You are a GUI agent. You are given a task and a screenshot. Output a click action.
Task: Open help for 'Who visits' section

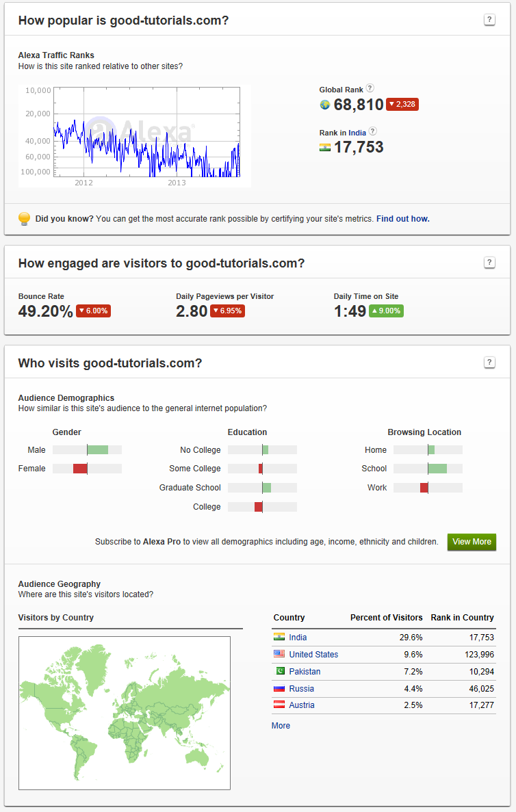click(489, 363)
